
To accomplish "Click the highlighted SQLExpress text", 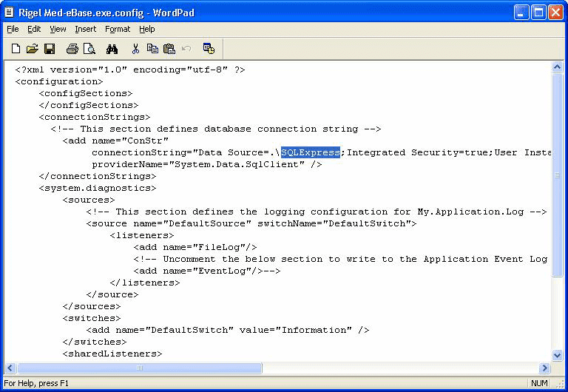I will click(310, 152).
